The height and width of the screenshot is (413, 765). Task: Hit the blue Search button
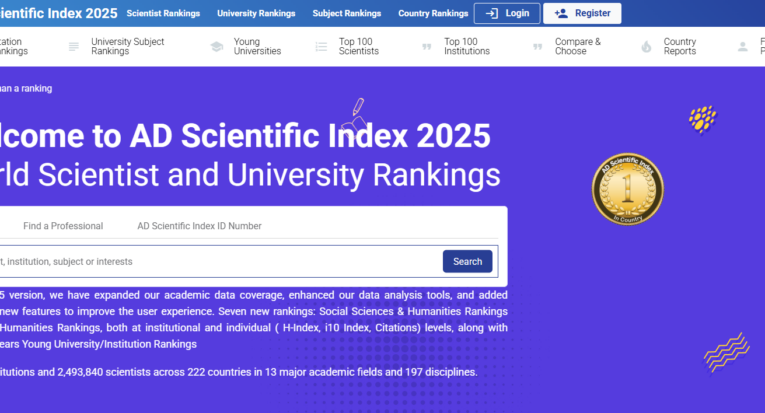point(467,262)
